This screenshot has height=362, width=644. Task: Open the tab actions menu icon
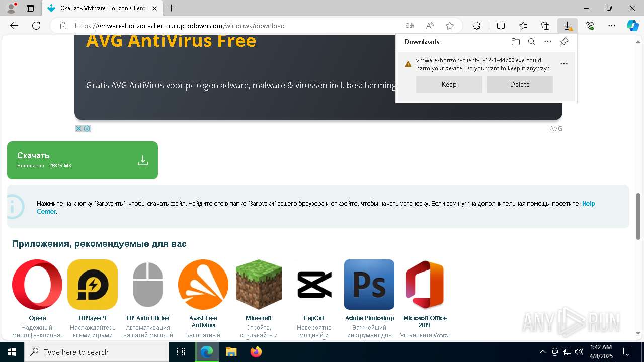click(x=30, y=8)
